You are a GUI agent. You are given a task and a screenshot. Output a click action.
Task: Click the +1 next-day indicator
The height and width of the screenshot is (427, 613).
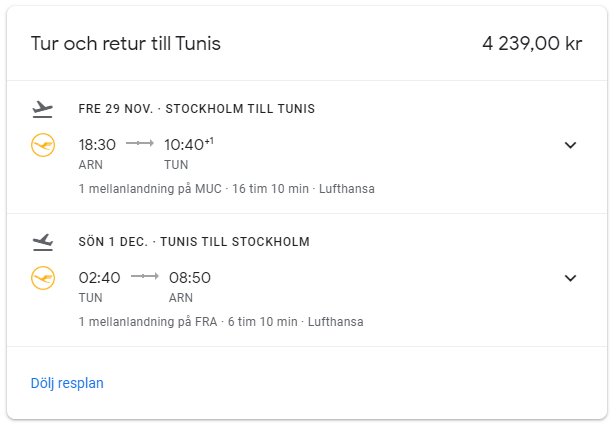209,140
